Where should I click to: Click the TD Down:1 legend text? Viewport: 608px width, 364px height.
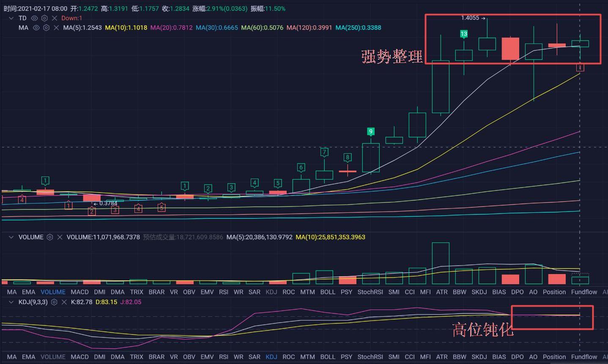[72, 18]
